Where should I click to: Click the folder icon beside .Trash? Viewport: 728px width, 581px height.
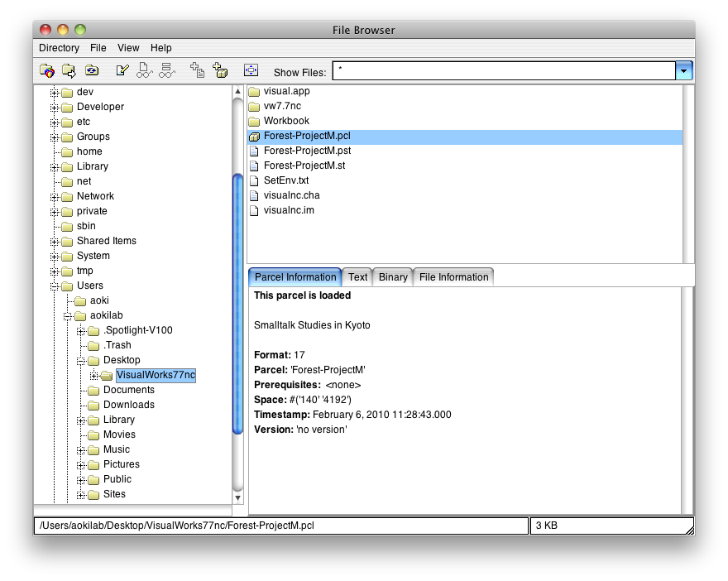(93, 345)
